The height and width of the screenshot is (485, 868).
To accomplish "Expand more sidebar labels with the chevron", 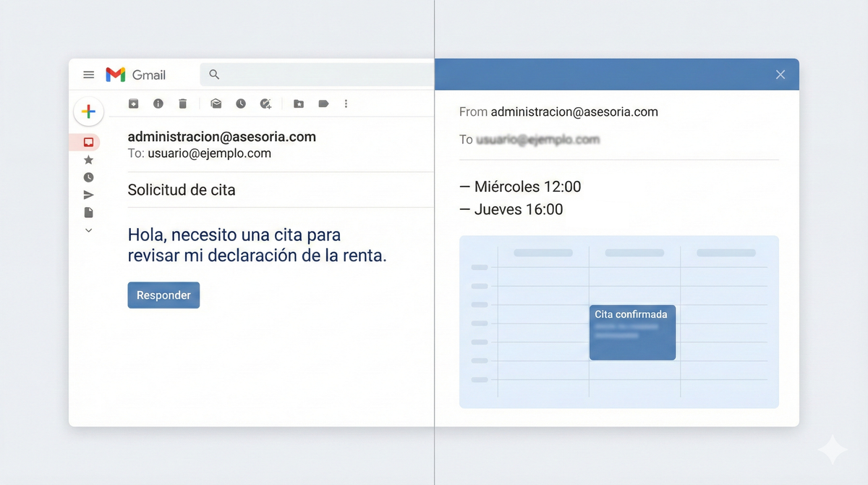I will point(88,229).
